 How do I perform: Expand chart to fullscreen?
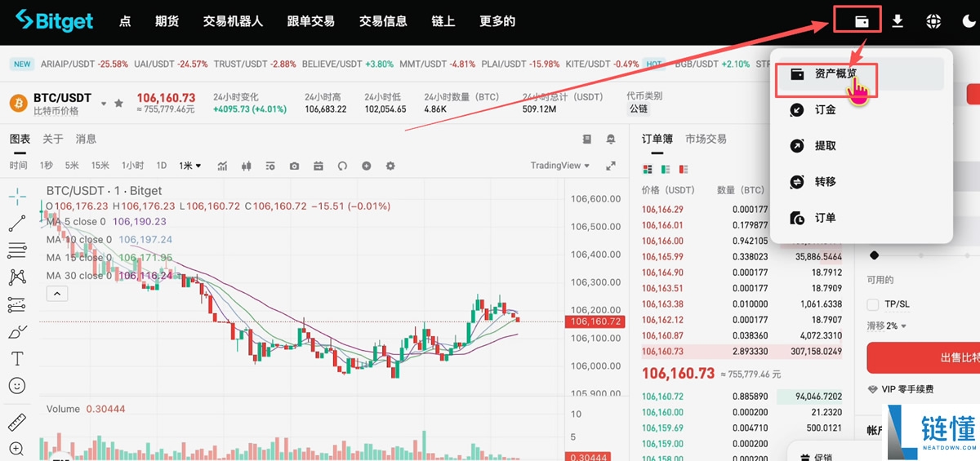point(610,166)
